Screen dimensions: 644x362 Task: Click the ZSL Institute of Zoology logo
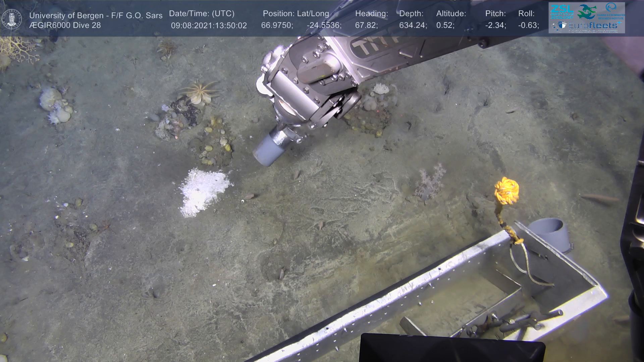click(x=562, y=11)
